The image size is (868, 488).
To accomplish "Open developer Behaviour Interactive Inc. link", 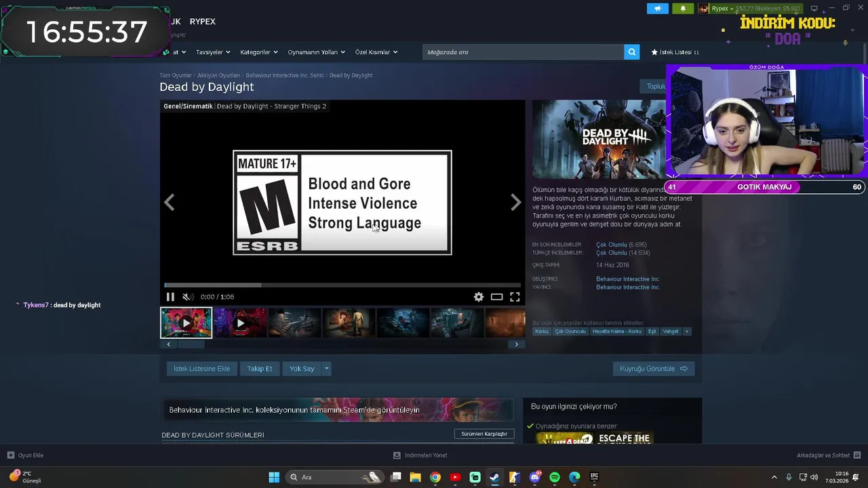I will (628, 279).
